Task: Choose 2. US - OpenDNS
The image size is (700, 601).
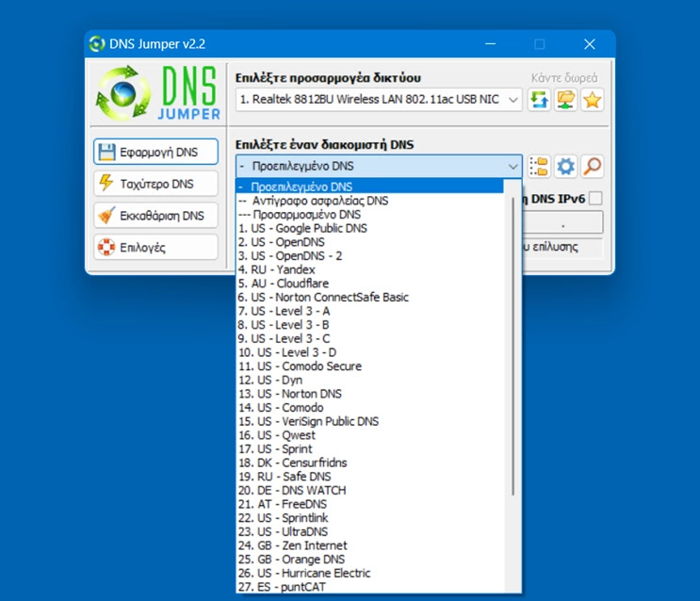Action: (369, 242)
